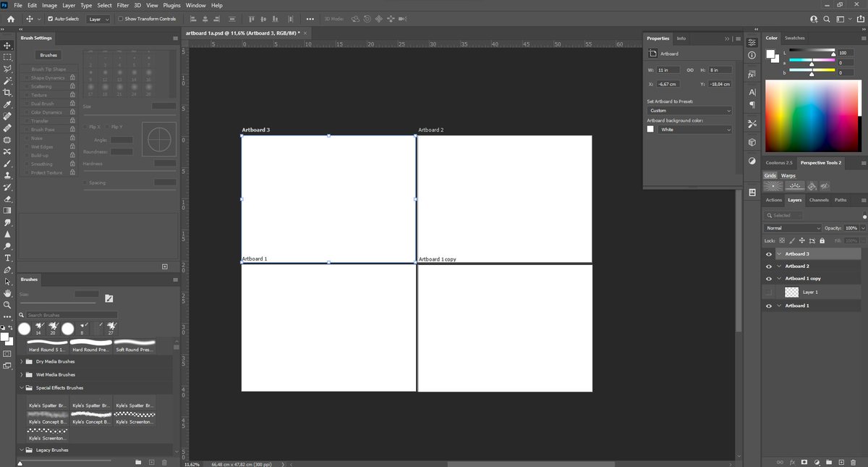Open the Character panel icon
This screenshot has height=467, width=868.
[x=752, y=92]
